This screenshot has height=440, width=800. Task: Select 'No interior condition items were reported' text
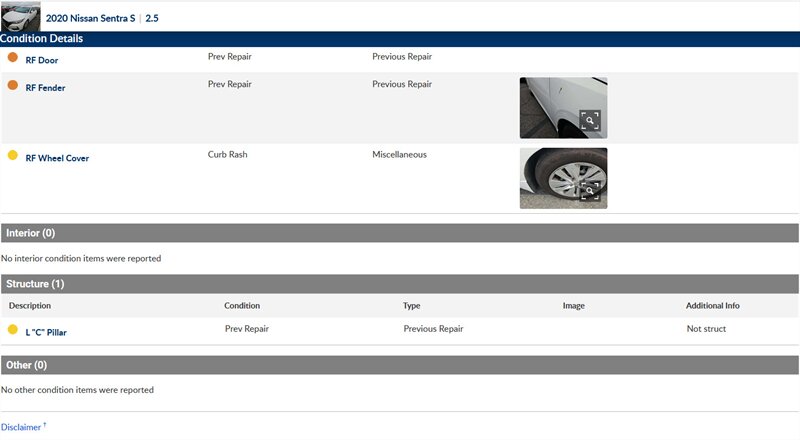click(x=81, y=258)
